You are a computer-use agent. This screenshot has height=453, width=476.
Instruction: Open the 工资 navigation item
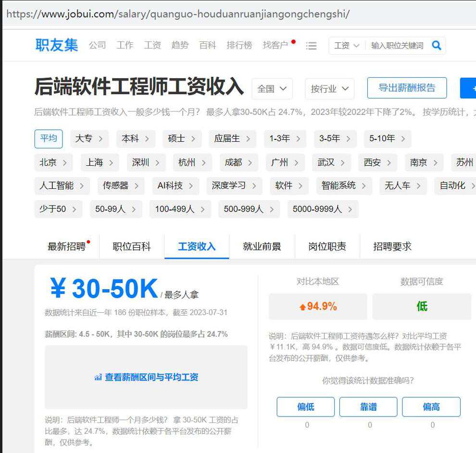152,45
